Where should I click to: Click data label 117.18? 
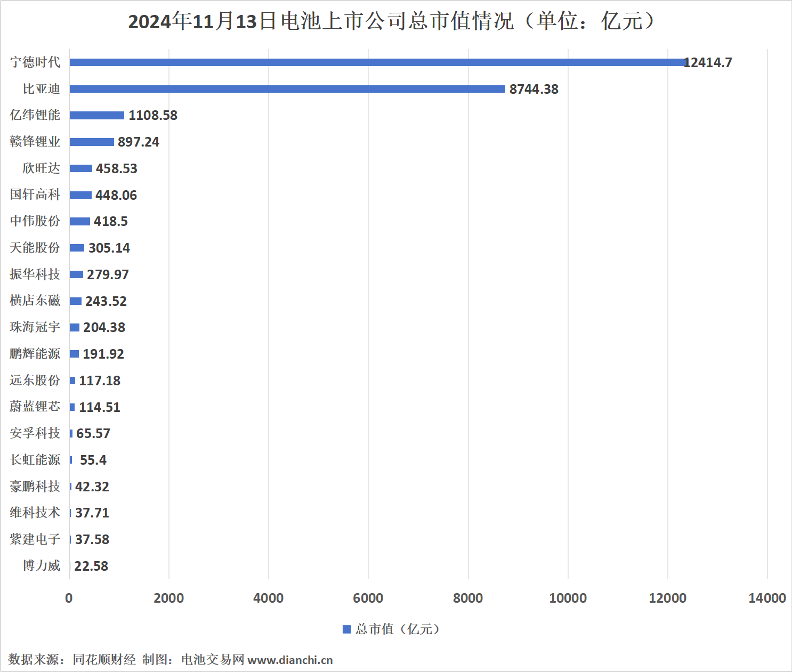click(x=100, y=380)
